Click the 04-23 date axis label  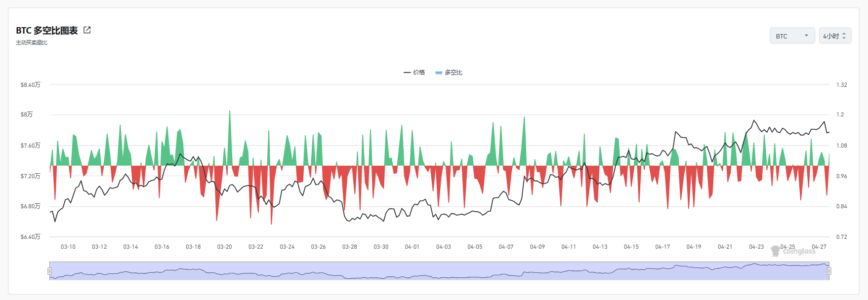tap(756, 247)
